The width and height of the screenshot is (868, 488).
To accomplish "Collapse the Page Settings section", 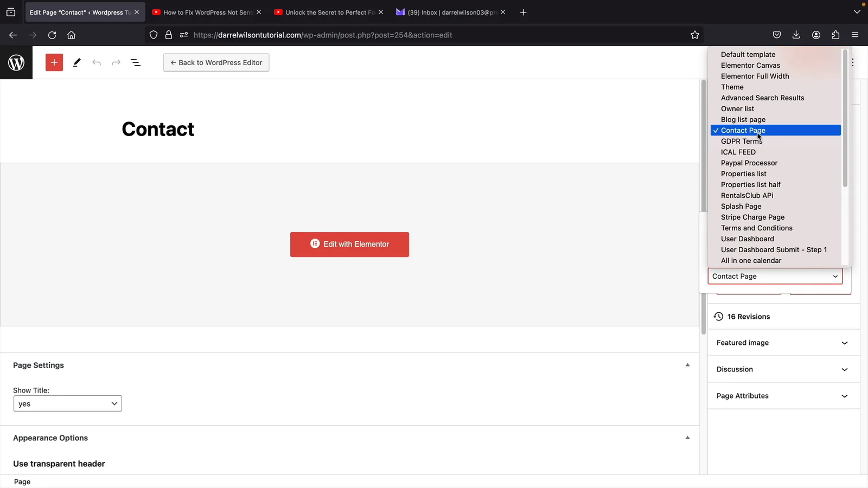I will pos(687,365).
